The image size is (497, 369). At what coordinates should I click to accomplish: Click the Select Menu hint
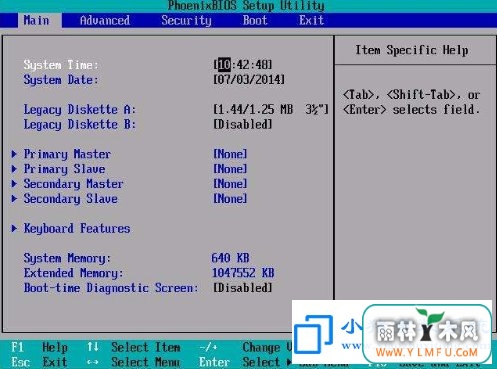(x=146, y=362)
